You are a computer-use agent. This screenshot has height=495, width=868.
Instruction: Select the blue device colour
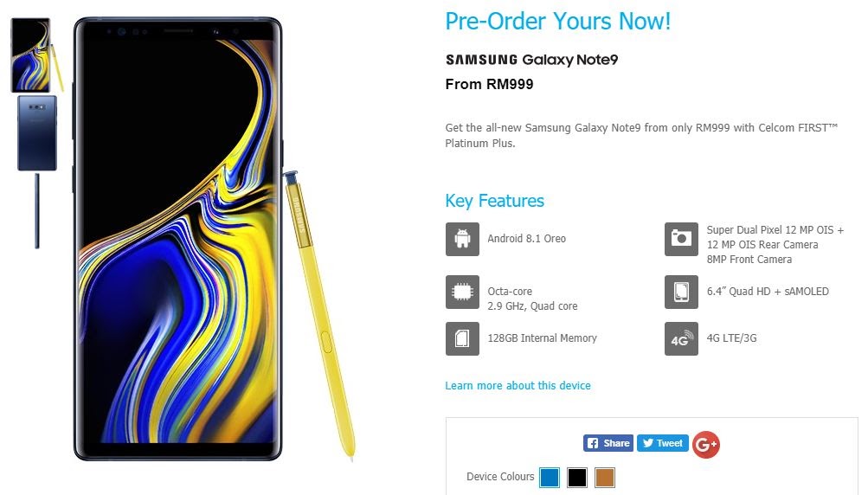coord(550,478)
